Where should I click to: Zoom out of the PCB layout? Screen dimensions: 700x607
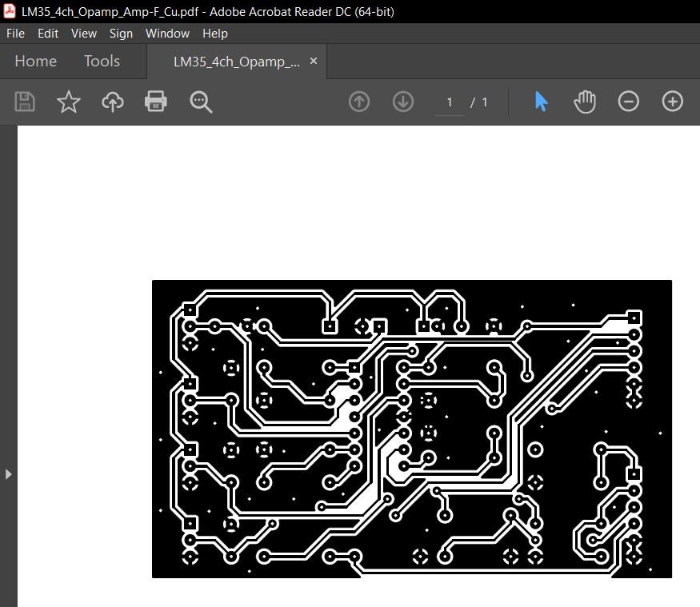click(x=628, y=102)
